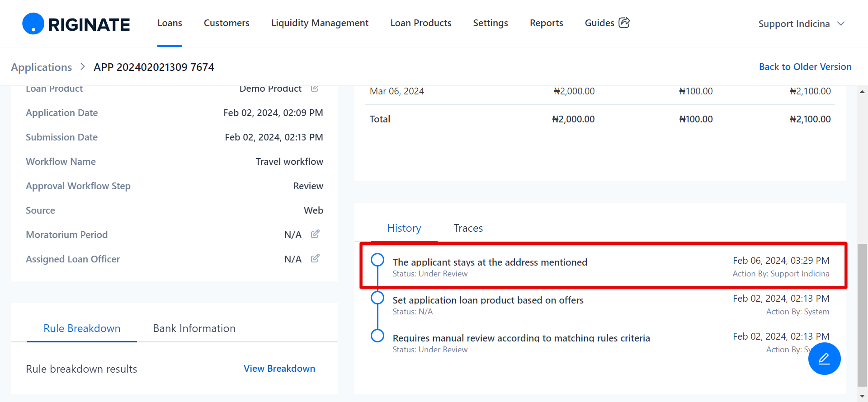Image resolution: width=868 pixels, height=402 pixels.
Task: Open the Loans menu
Action: [170, 23]
